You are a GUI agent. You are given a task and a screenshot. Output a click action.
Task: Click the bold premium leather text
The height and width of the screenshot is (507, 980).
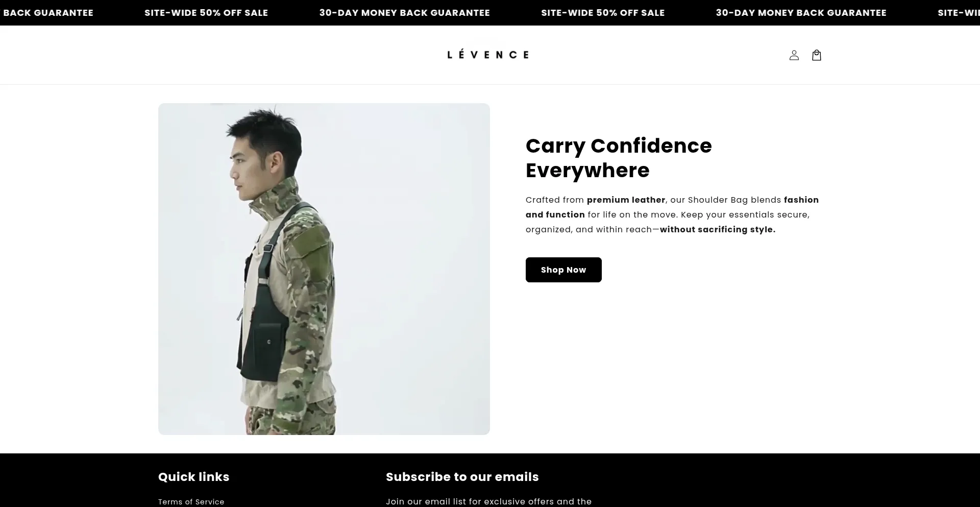click(x=626, y=200)
